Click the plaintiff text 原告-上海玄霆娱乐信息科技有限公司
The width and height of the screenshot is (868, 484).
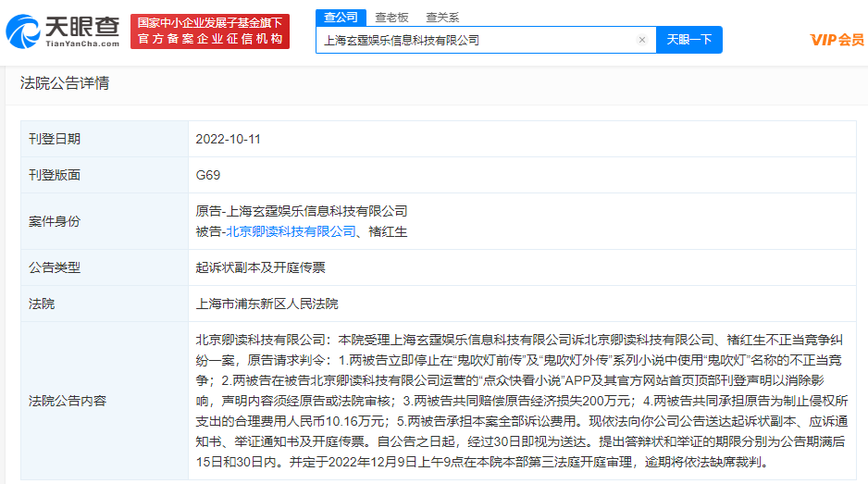[x=302, y=211]
